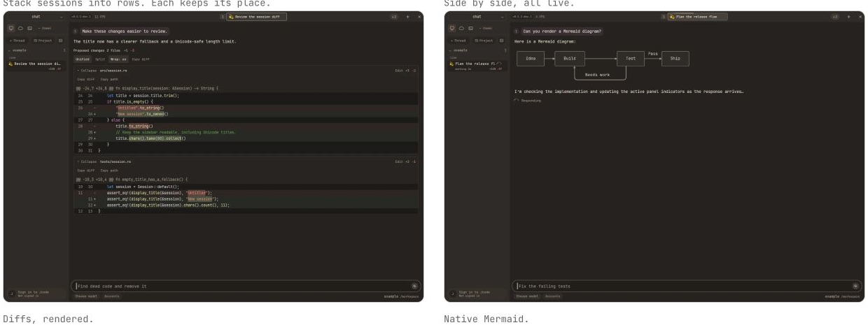Switch to the Unified diff view

tap(83, 59)
